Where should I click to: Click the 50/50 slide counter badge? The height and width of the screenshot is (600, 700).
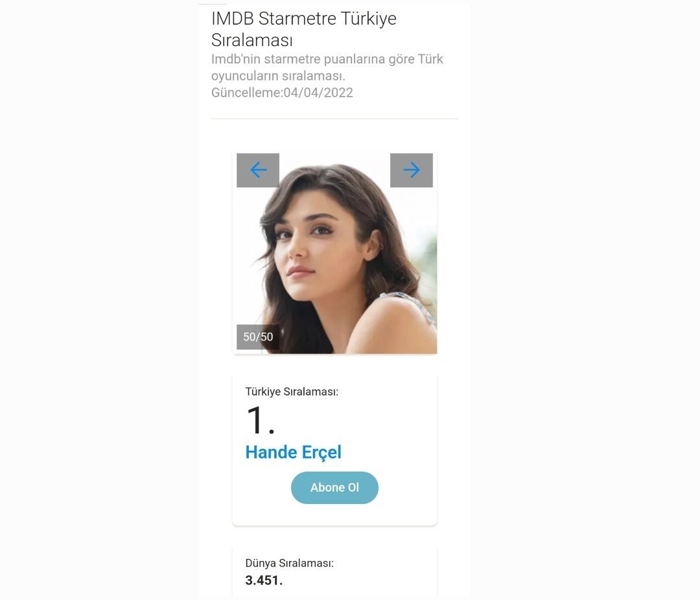(x=257, y=337)
